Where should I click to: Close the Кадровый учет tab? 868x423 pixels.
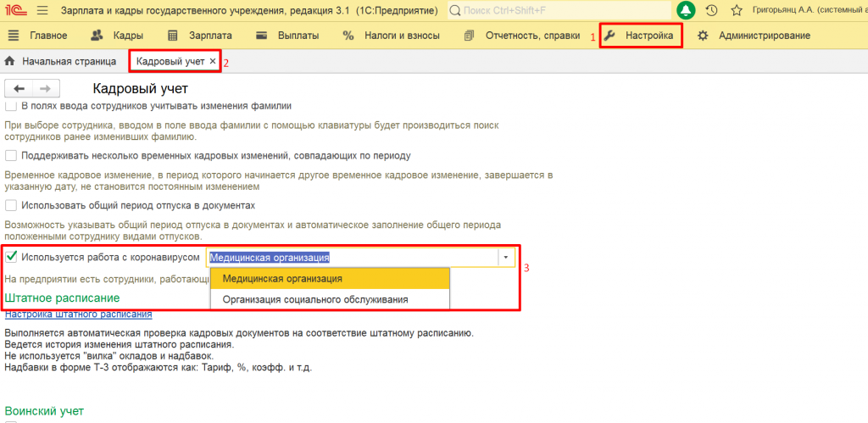[213, 61]
